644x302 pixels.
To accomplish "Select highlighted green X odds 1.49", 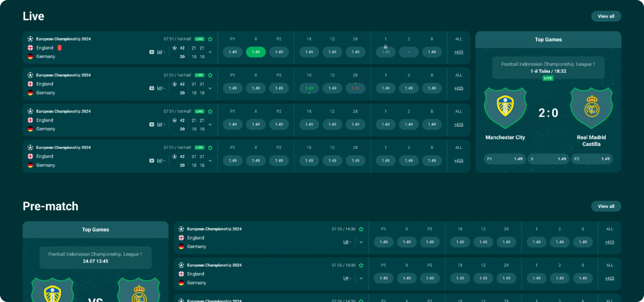I will (x=256, y=52).
